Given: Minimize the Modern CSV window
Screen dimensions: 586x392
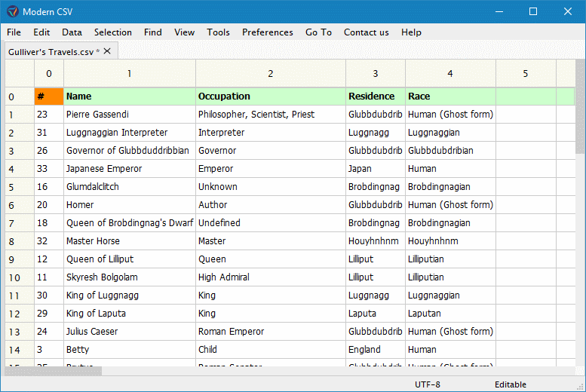Looking at the screenshot, I should (499, 11).
